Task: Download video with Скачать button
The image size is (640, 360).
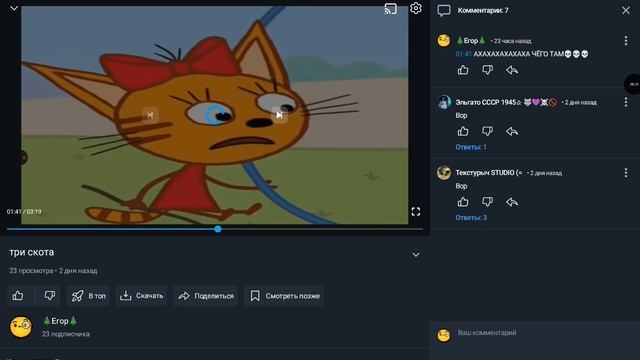Action: (141, 296)
